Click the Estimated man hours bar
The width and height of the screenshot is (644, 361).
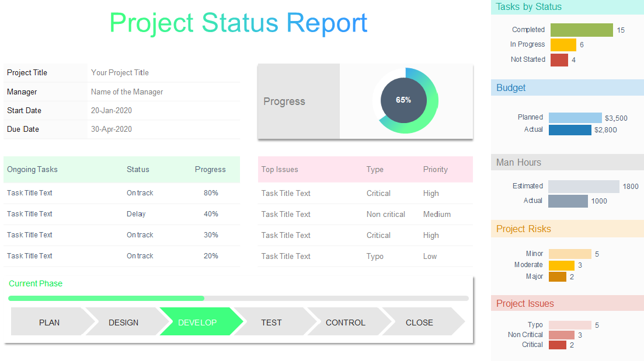(584, 187)
